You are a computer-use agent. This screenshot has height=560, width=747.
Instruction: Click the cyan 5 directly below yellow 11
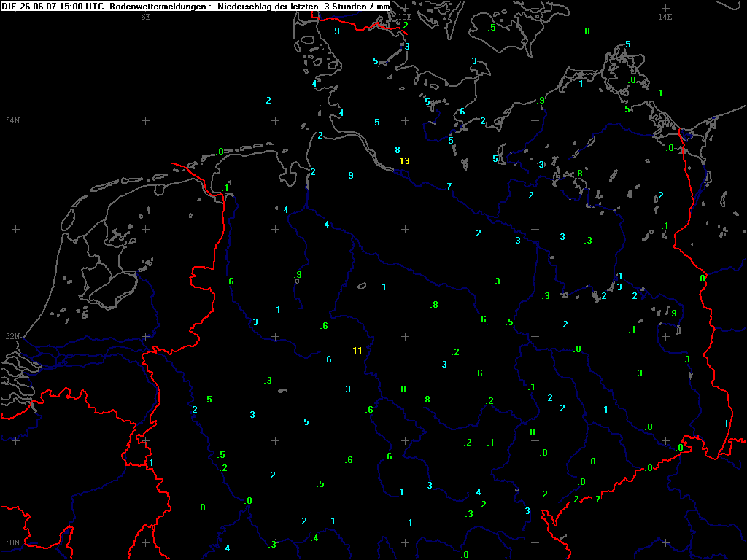(x=306, y=422)
